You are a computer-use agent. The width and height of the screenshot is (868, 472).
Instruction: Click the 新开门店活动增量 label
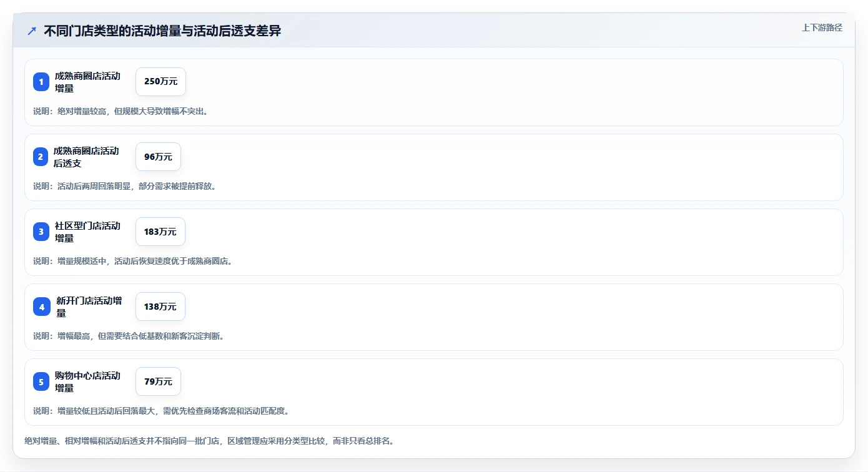(89, 307)
